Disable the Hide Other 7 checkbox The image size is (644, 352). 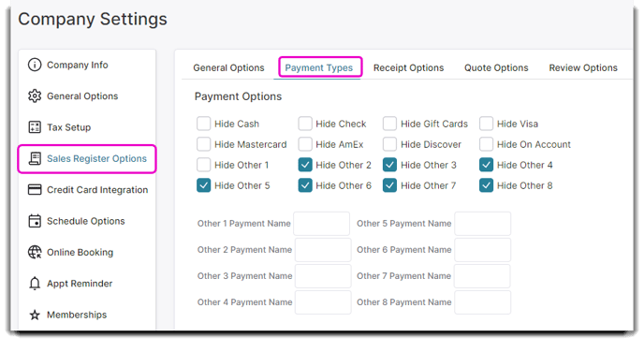coord(389,185)
